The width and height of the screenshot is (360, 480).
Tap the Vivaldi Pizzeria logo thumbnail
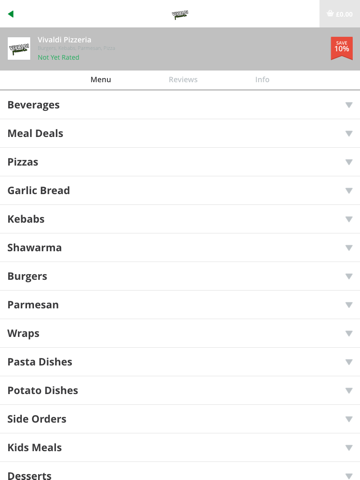click(19, 49)
